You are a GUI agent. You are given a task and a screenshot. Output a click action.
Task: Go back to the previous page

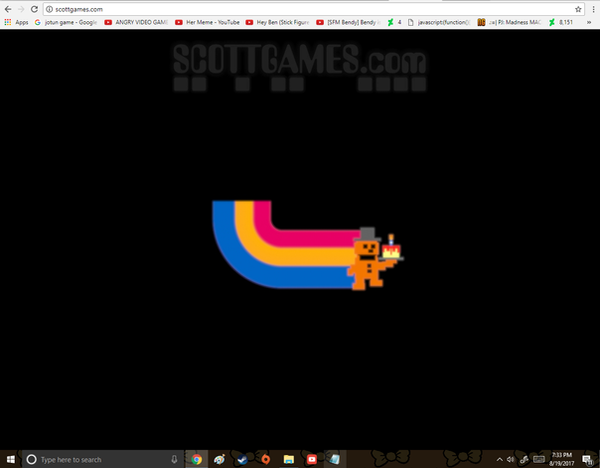coord(8,9)
